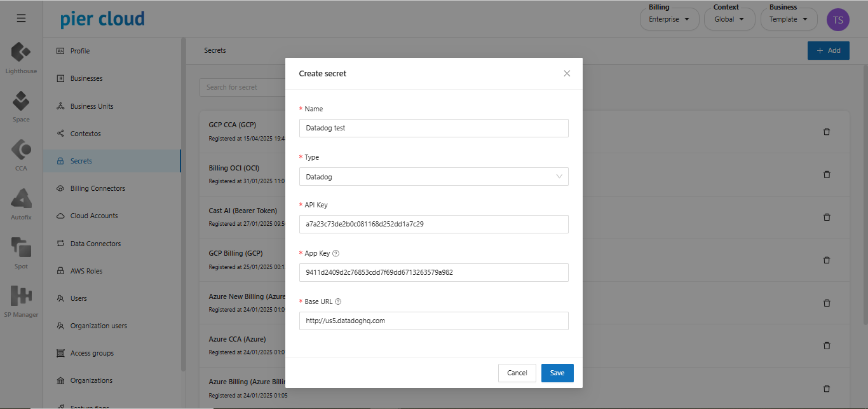Open the Spot module icon
The width and height of the screenshot is (868, 409).
pos(21,248)
